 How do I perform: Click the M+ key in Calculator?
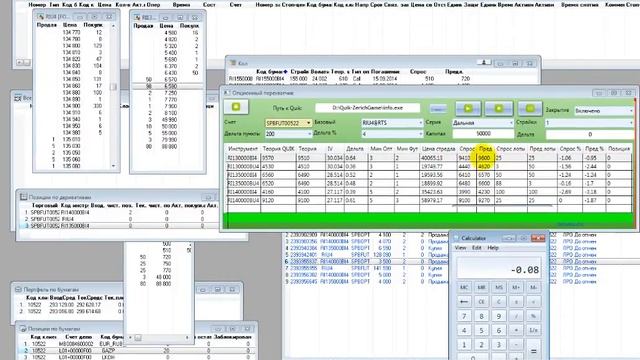516,287
